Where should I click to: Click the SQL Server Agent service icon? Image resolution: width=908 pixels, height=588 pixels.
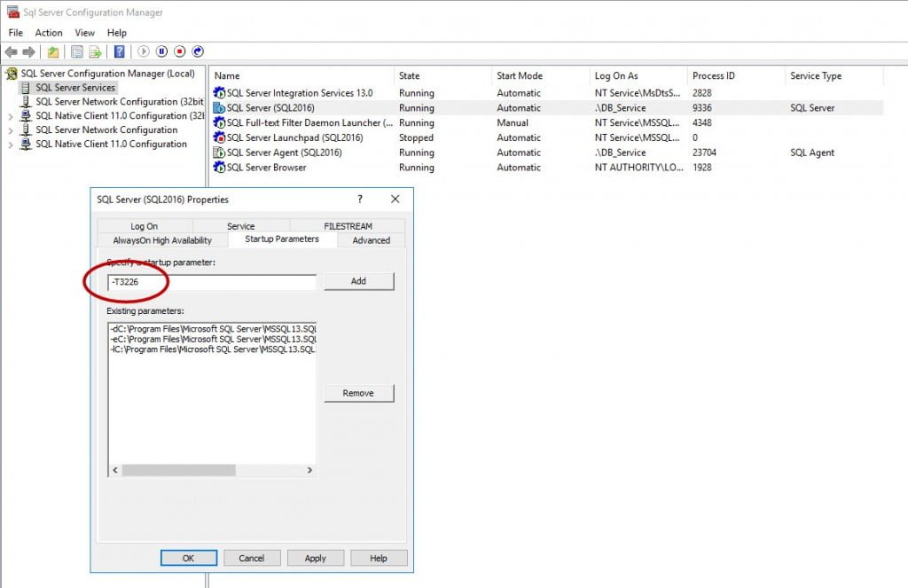click(219, 153)
